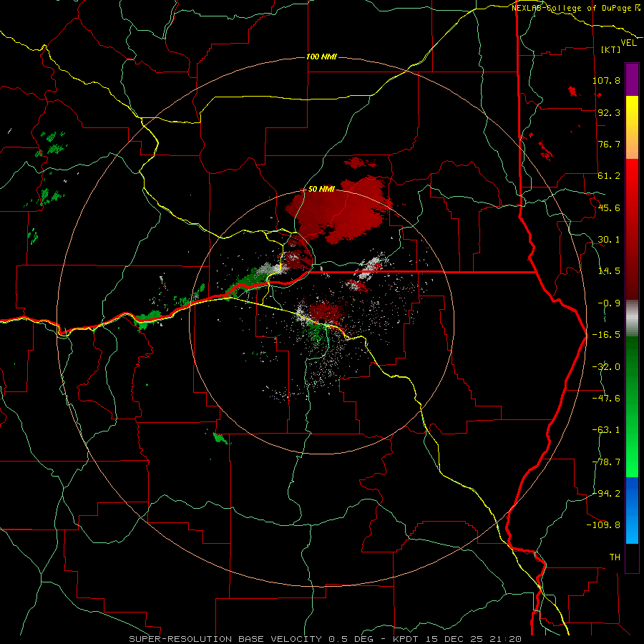Screen dimensions: 644x644
Task: Select the 92.3 scale value
Action: [609, 112]
